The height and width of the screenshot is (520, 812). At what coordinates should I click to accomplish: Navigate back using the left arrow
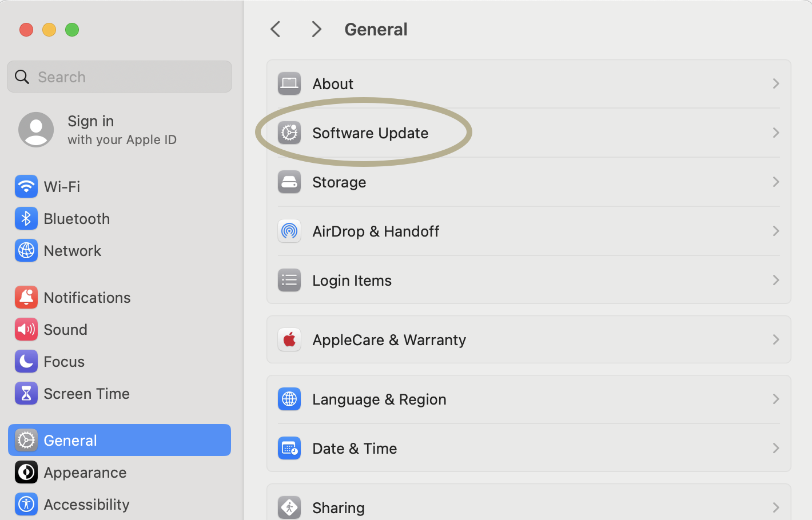coord(275,29)
